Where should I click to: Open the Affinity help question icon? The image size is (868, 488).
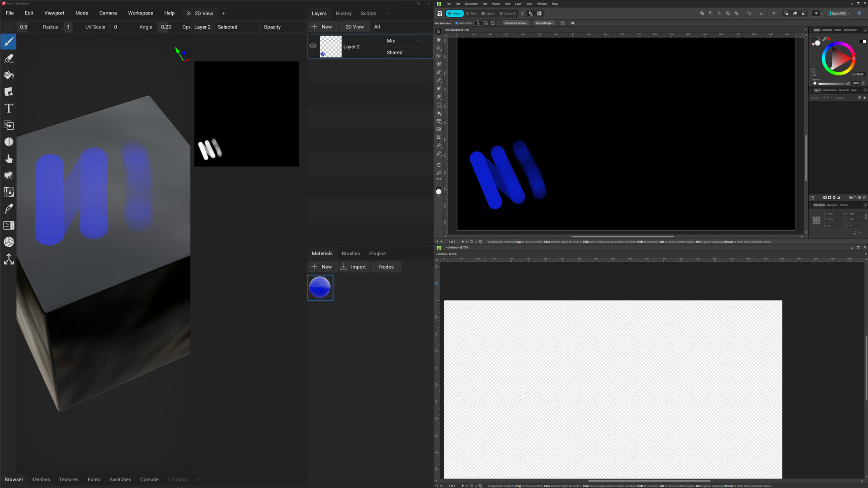coord(859,14)
